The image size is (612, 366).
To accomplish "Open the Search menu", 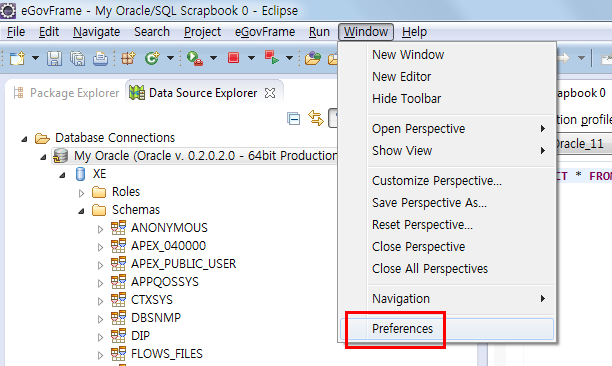I will pyautogui.click(x=152, y=32).
